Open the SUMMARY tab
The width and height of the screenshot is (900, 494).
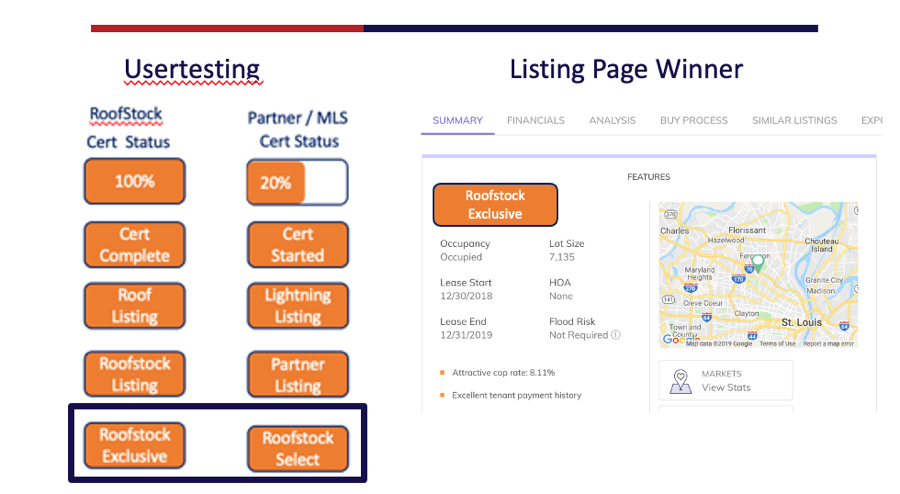(457, 120)
